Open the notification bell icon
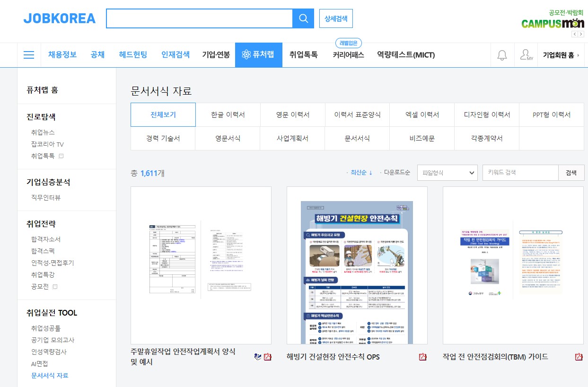The height and width of the screenshot is (387, 588). (502, 55)
